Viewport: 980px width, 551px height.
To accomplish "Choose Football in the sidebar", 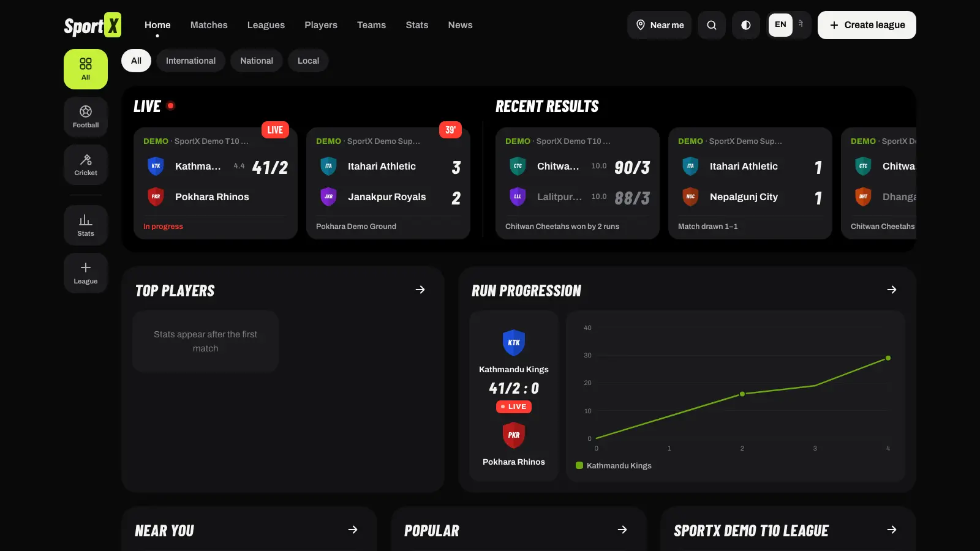I will pos(86,116).
